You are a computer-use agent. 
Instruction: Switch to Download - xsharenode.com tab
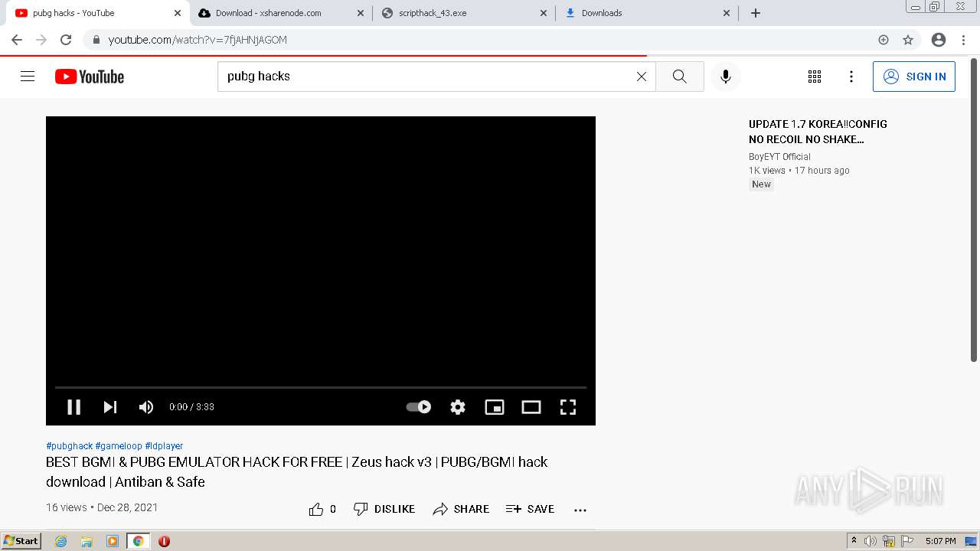tap(281, 13)
